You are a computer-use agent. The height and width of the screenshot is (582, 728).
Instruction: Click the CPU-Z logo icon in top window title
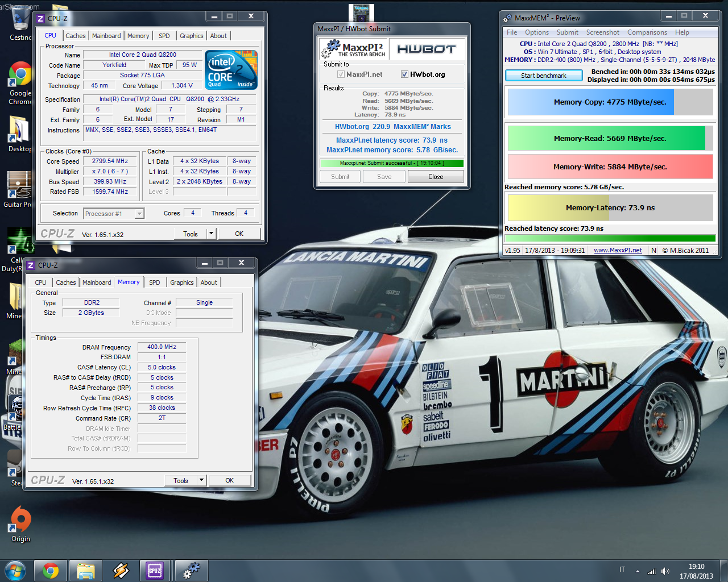click(x=40, y=19)
